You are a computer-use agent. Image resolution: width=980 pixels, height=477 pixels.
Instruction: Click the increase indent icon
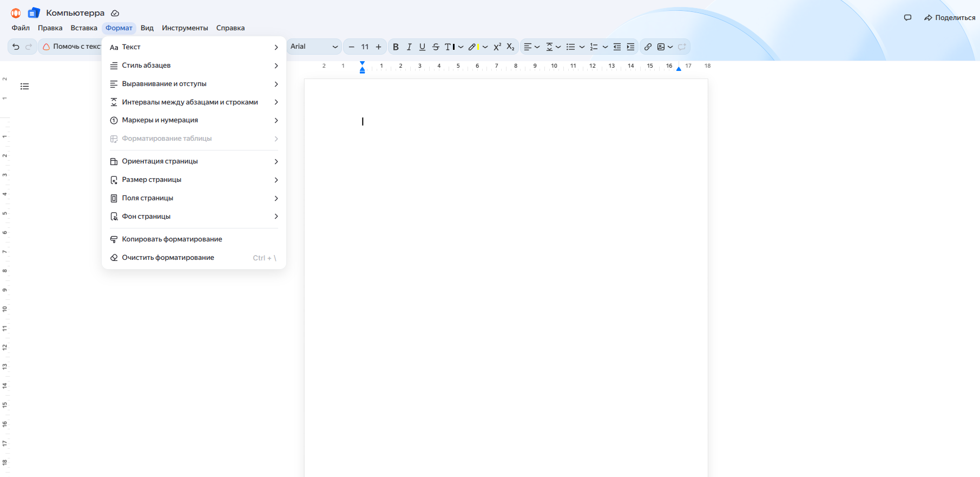click(x=630, y=47)
